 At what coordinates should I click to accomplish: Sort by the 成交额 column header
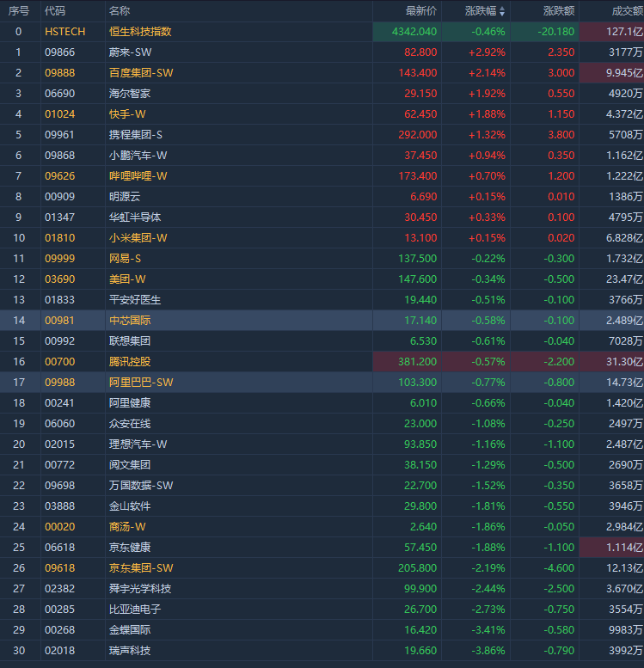628,11
